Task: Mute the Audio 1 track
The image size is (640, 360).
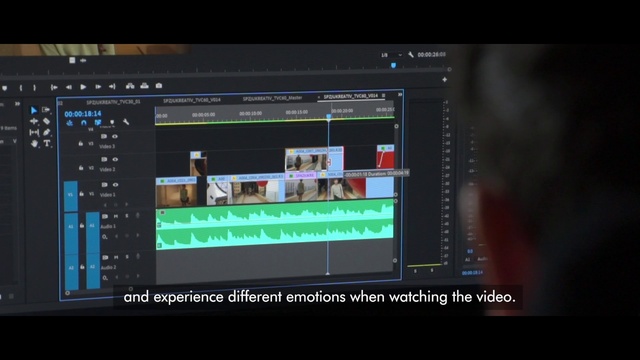Action: 116,216
